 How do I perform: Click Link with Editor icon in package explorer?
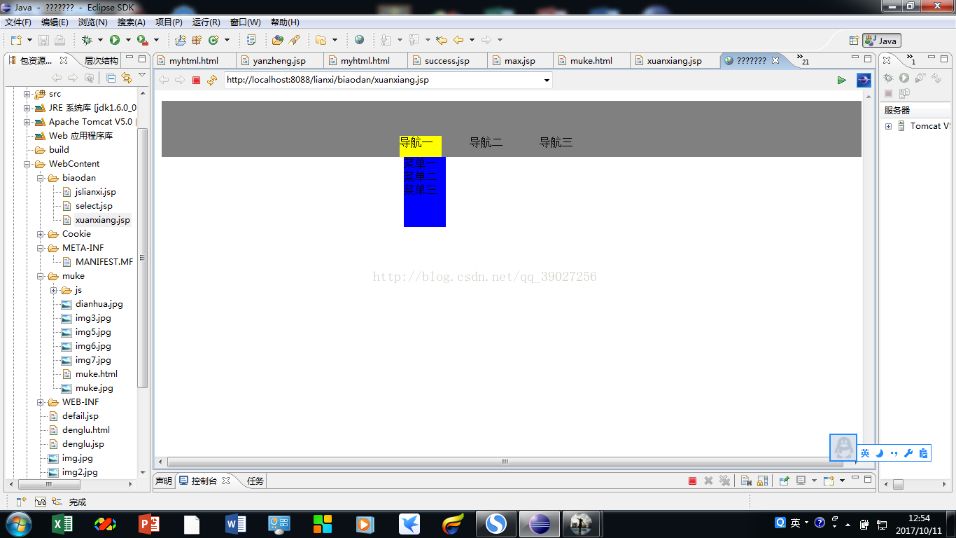tap(126, 77)
